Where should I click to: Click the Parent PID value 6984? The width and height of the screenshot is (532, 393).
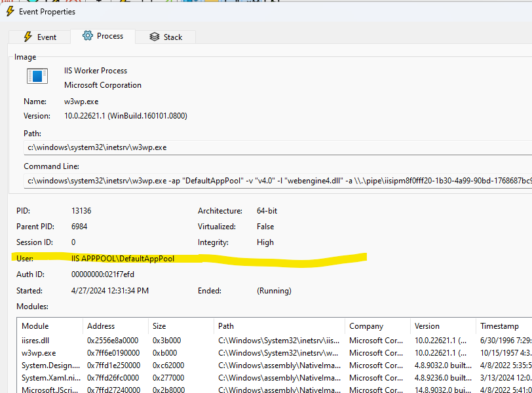[x=79, y=227]
